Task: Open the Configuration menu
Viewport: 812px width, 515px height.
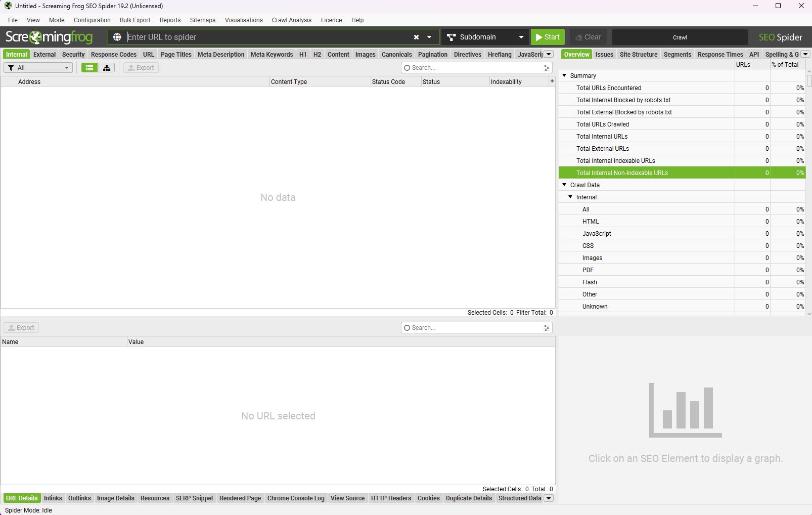Action: tap(92, 20)
